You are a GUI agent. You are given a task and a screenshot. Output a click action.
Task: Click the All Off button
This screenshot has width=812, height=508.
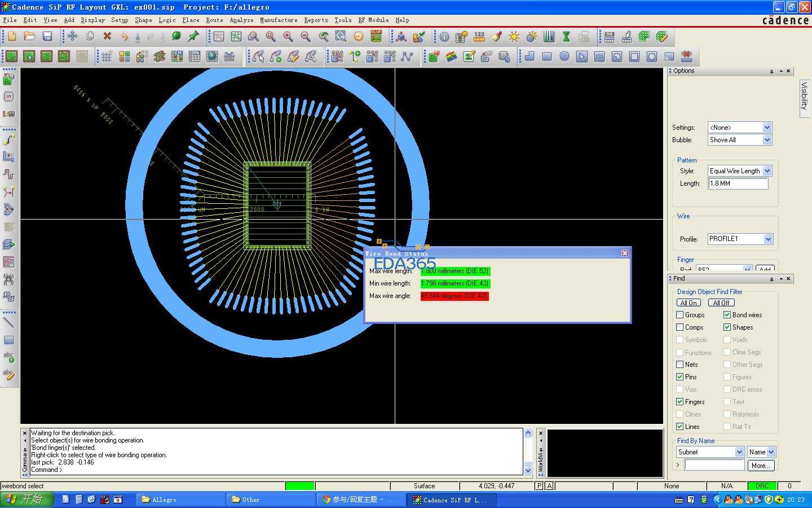click(x=721, y=303)
